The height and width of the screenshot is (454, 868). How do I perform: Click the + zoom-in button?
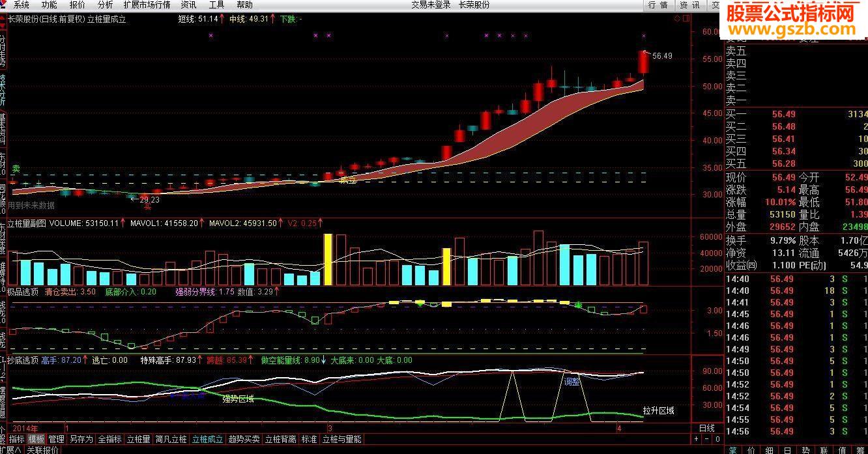696,440
